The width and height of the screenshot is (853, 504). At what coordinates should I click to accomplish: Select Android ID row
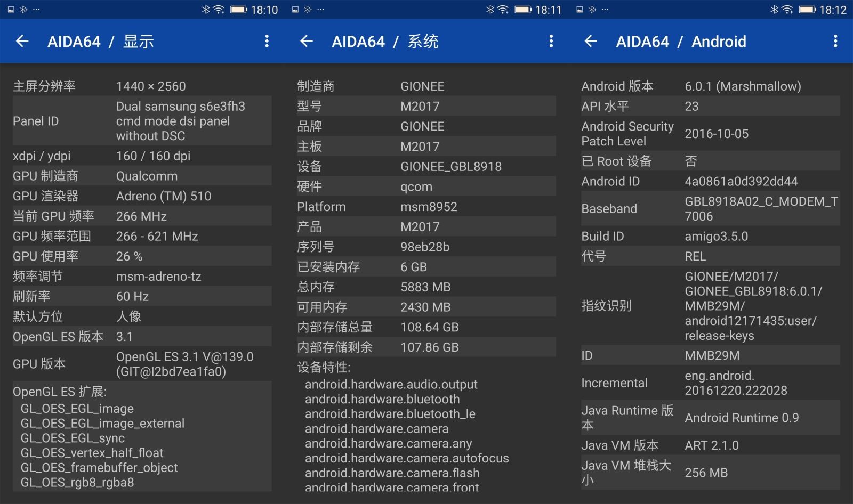(711, 181)
